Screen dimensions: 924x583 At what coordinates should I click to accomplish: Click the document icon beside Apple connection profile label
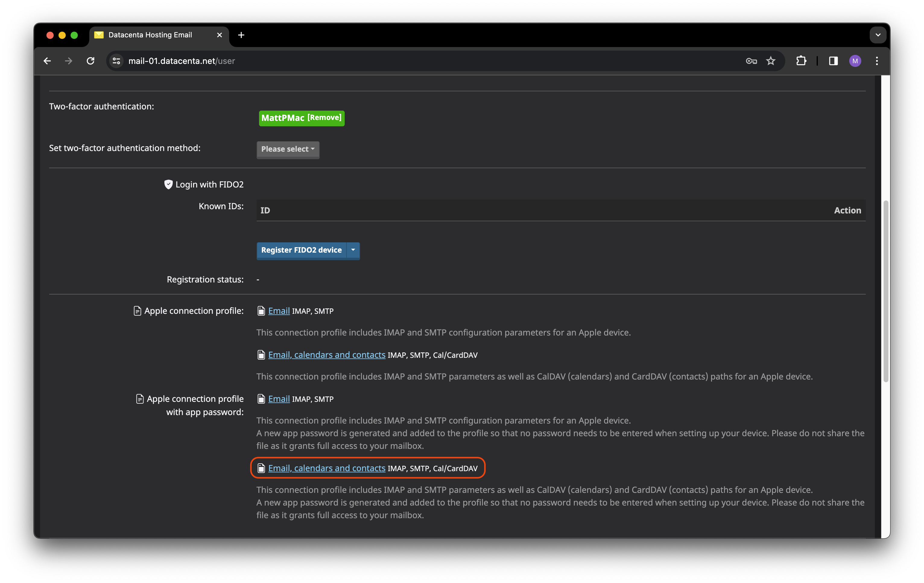tap(137, 311)
